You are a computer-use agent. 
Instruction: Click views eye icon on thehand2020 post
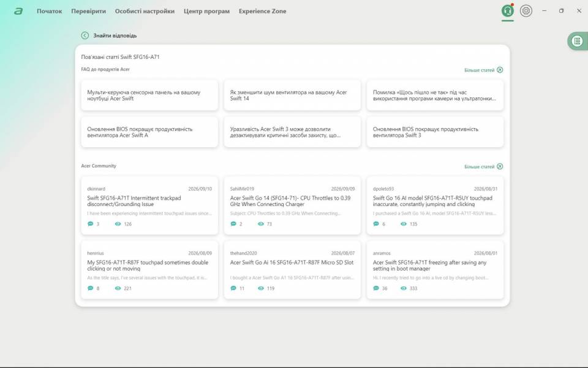coord(261,288)
